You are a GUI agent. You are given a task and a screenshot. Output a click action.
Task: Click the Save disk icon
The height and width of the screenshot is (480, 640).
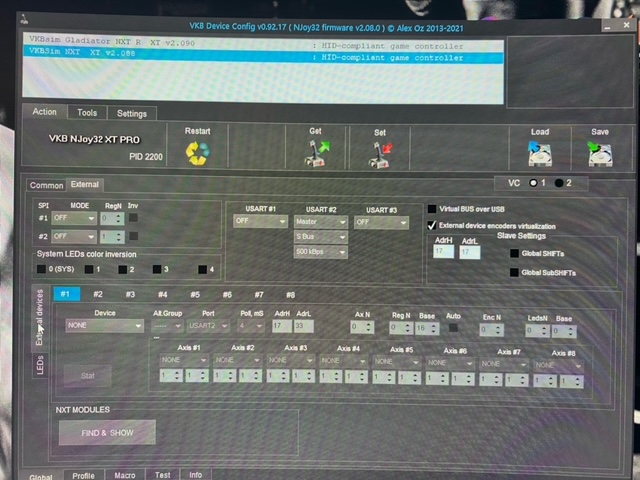click(x=599, y=153)
